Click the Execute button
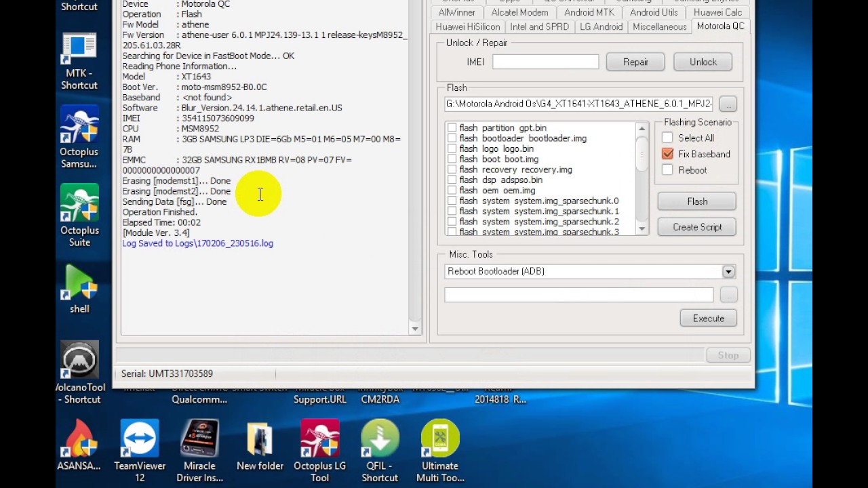 (x=709, y=319)
